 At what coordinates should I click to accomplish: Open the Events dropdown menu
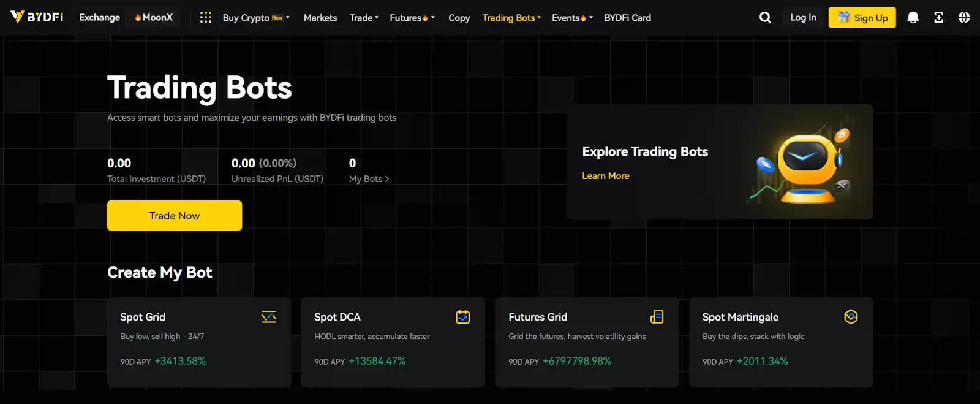click(x=572, y=18)
